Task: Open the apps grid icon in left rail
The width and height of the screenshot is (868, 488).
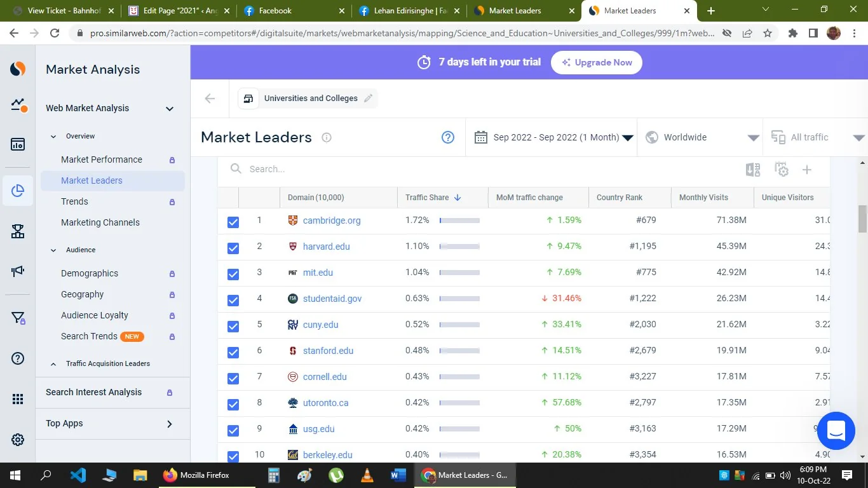Action: click(18, 399)
